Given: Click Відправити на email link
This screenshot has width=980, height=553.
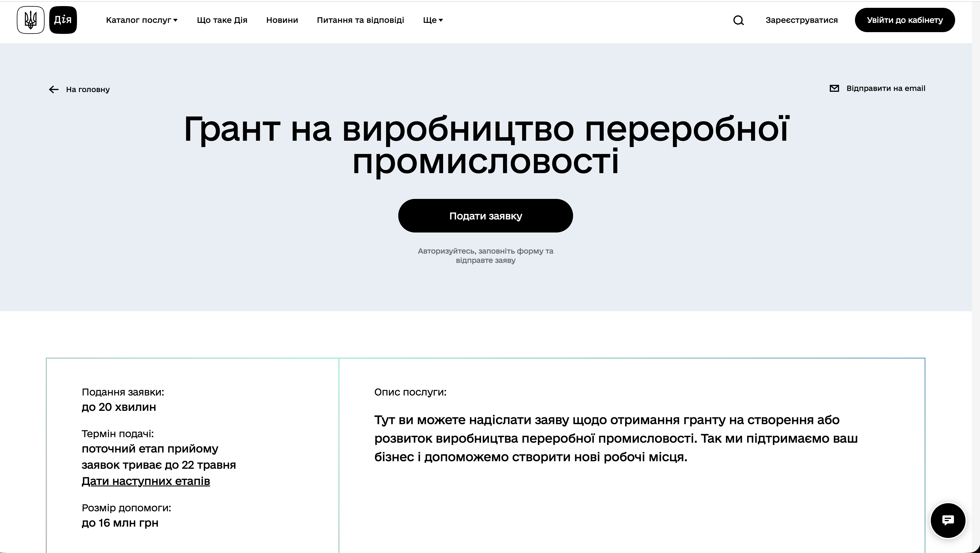Looking at the screenshot, I should 886,88.
